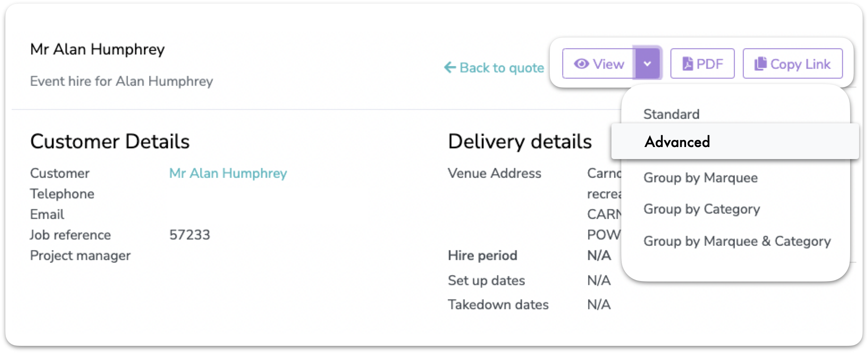
Task: Click the View button
Action: 598,63
